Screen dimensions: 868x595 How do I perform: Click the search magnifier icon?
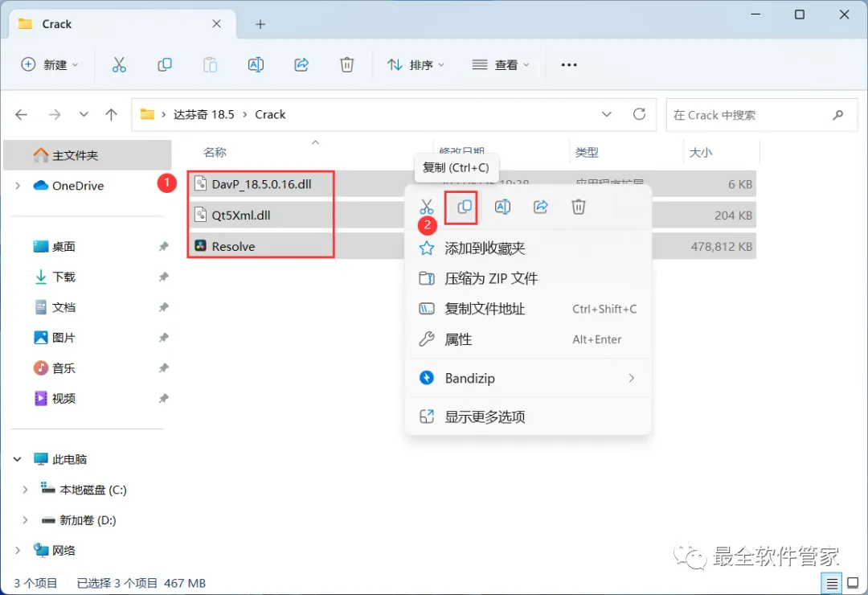click(838, 115)
